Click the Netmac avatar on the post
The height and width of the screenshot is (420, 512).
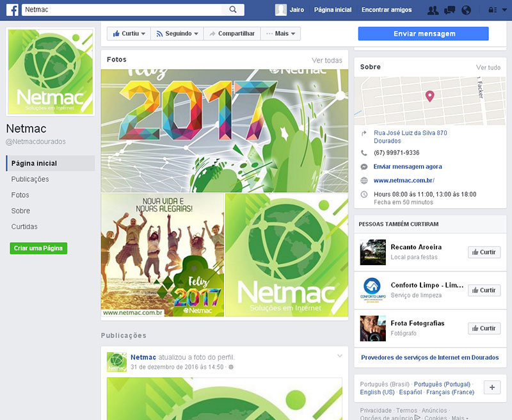tap(116, 362)
